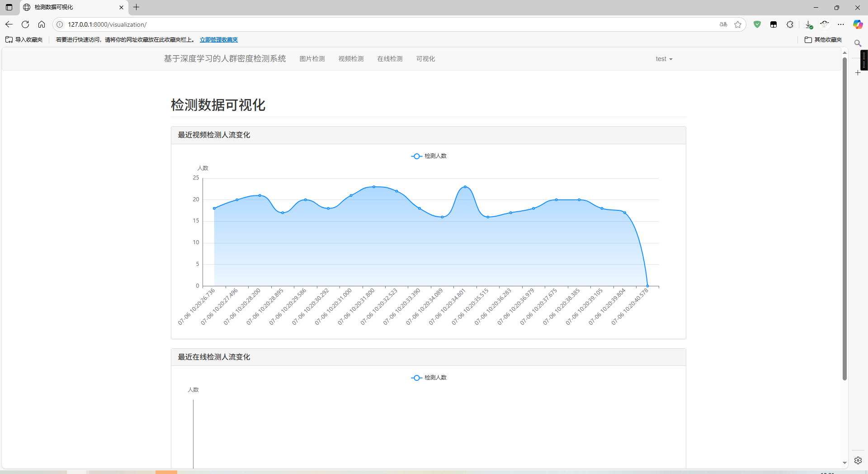Click the page vertical scrollbar thumb
This screenshot has width=868, height=474.
(844, 219)
